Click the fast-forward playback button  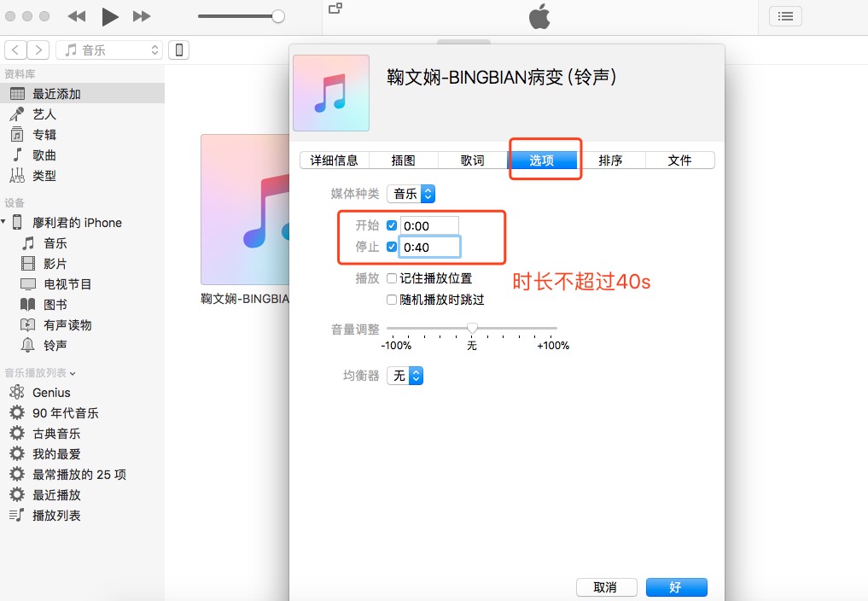pos(142,16)
